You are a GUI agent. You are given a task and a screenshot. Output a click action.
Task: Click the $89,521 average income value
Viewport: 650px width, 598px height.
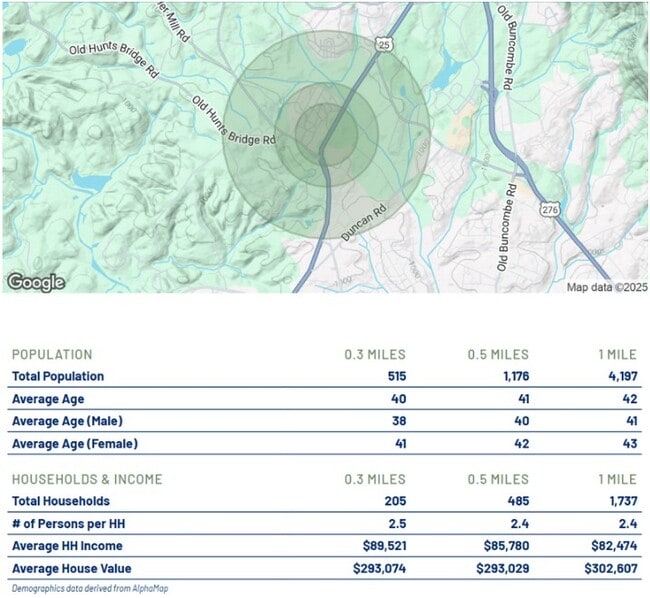(x=381, y=546)
